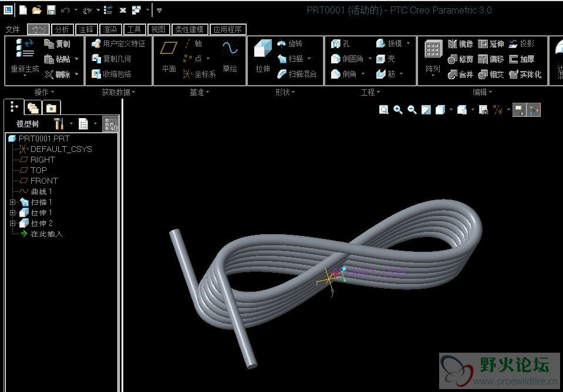Image resolution: width=563 pixels, height=392 pixels.
Task: Expand the 扫描 1 feature in model tree
Action: [x=13, y=202]
